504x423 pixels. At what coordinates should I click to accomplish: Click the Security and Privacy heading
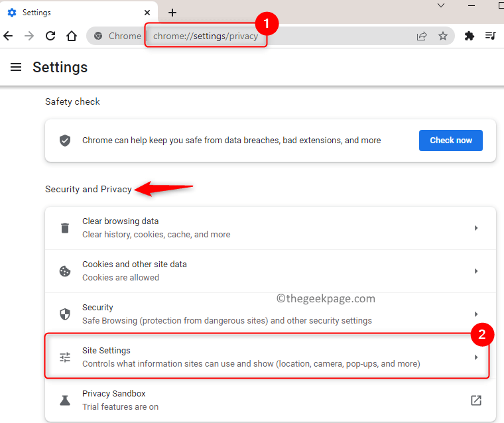pyautogui.click(x=88, y=190)
